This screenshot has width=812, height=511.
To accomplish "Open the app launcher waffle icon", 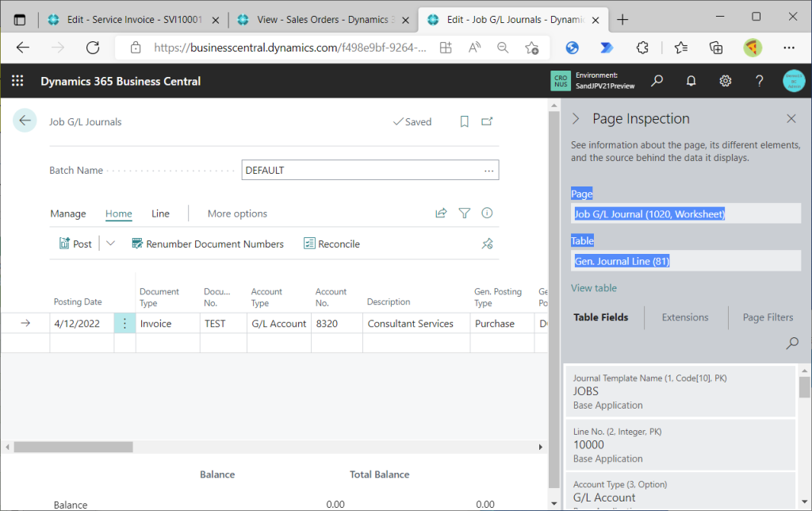I will coord(17,81).
